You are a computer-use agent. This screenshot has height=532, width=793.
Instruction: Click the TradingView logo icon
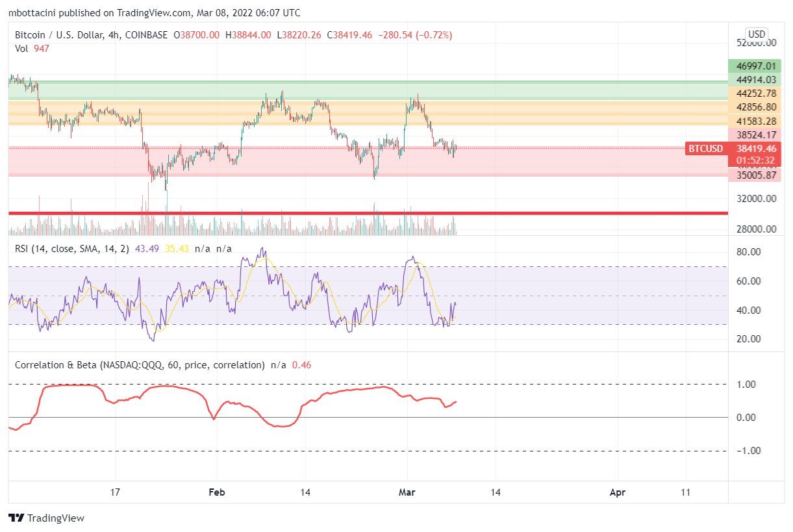tap(16, 518)
